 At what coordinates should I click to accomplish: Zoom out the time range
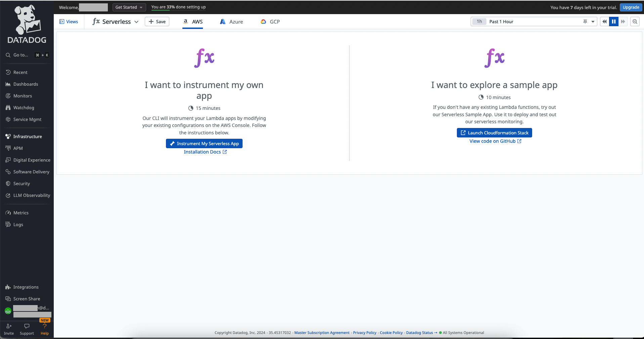coord(635,22)
